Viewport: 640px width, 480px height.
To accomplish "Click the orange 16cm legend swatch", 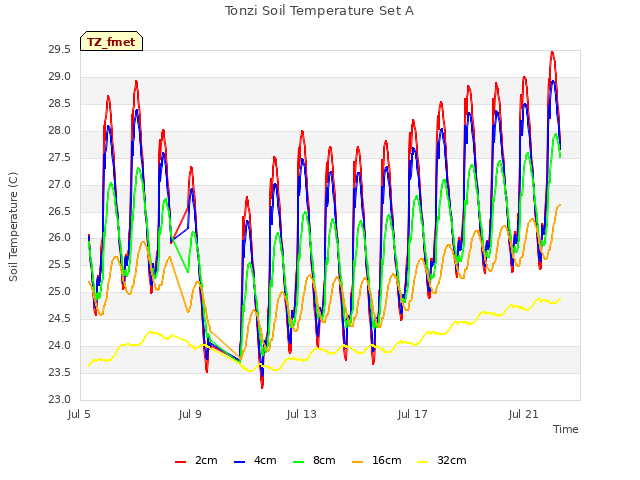I will coord(358,462).
